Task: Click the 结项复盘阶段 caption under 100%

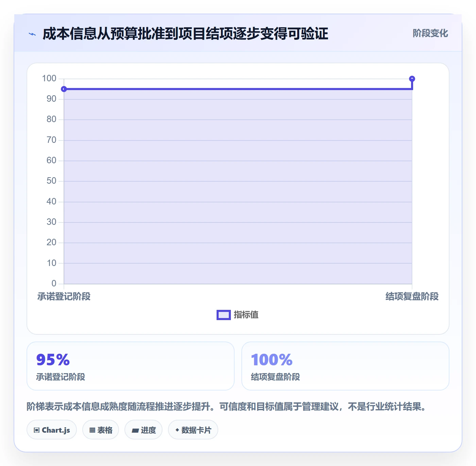Action: 275,377
